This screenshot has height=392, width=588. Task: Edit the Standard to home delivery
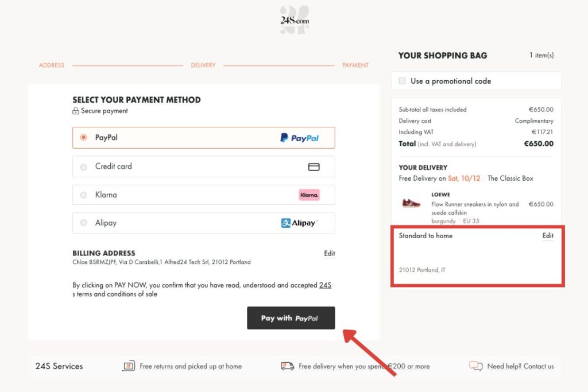click(548, 236)
